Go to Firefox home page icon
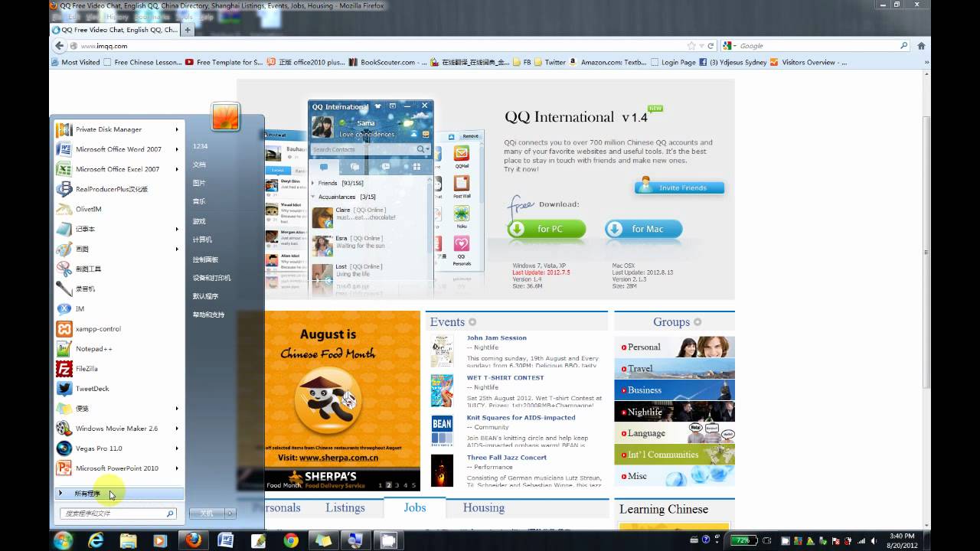 (920, 46)
